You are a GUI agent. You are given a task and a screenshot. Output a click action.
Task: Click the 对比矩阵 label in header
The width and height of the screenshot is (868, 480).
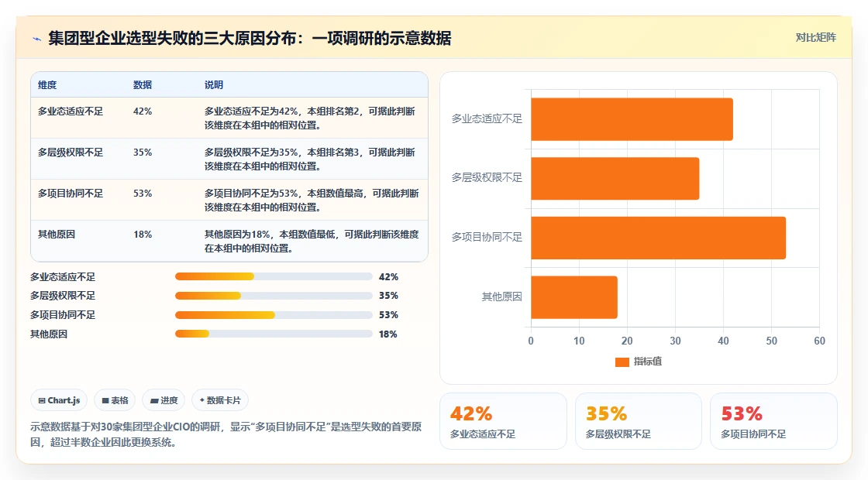(x=815, y=38)
